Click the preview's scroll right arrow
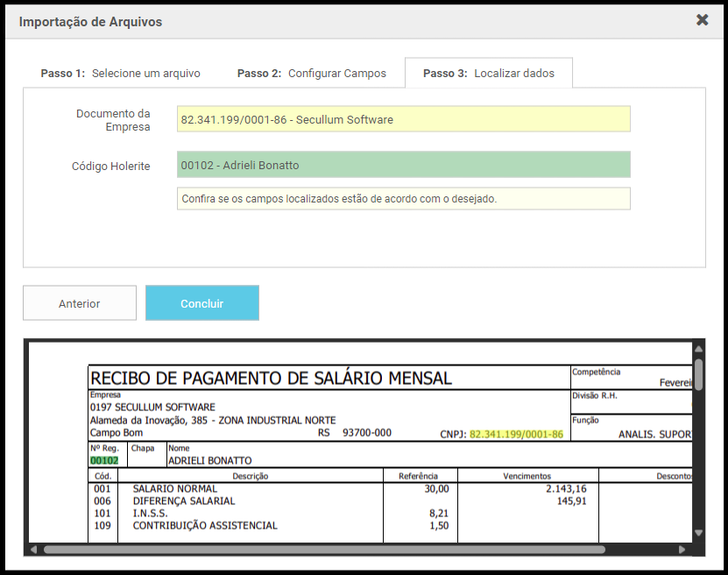 [x=683, y=550]
